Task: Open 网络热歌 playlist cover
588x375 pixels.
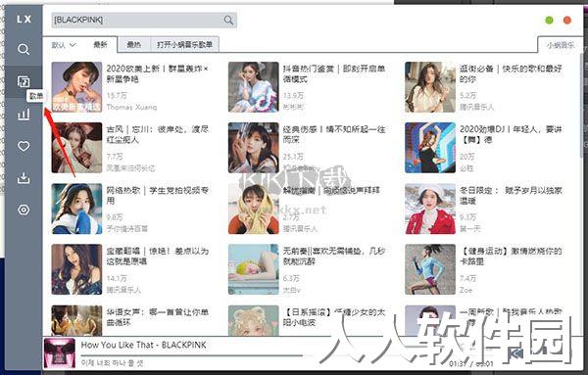Action: point(76,209)
